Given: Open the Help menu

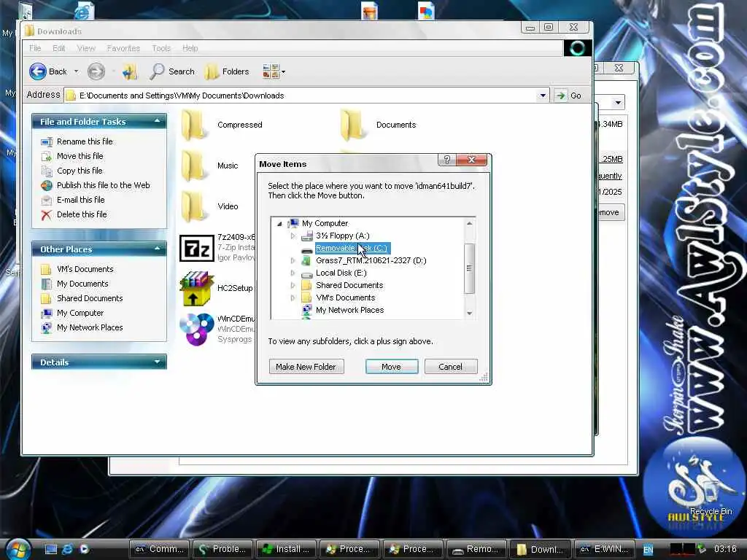Looking at the screenshot, I should (190, 48).
